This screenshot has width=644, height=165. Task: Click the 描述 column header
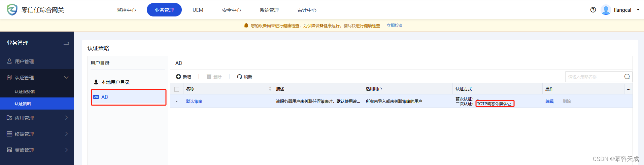280,89
